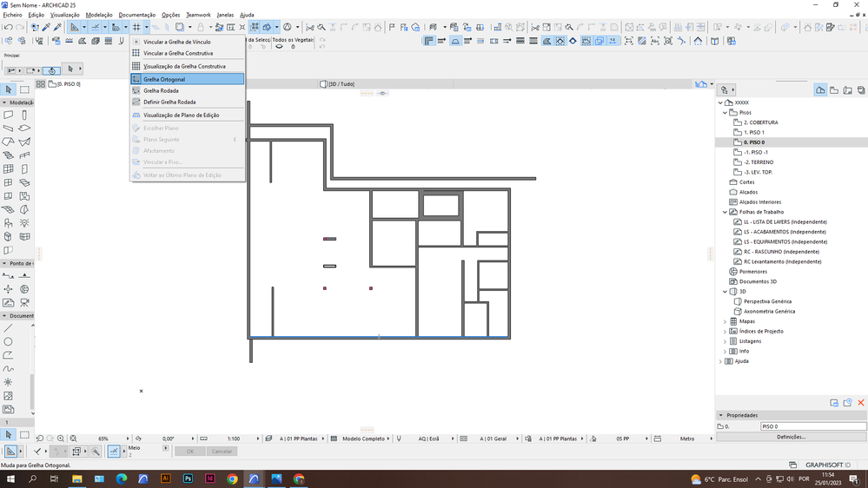Select the Arrow selection tool in toolbox
Image resolution: width=868 pixels, height=488 pixels.
click(9, 89)
